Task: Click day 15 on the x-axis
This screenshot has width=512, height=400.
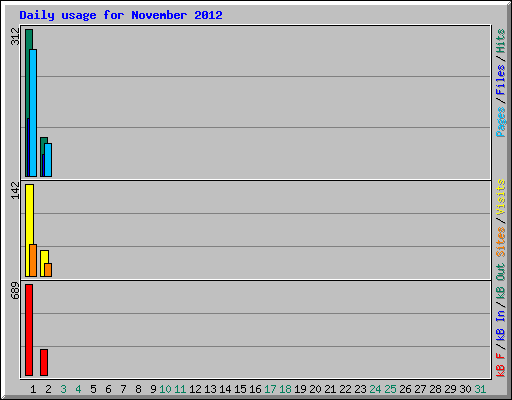Action: click(x=240, y=389)
